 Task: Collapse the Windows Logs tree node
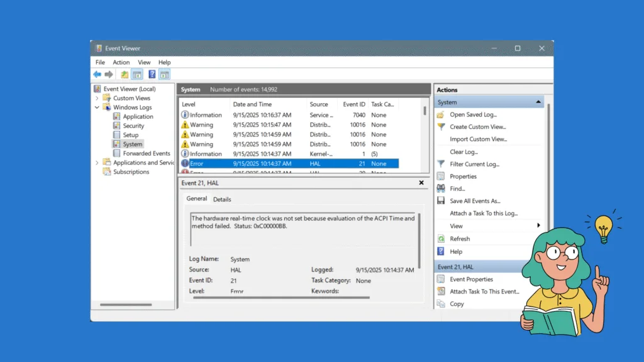click(x=97, y=107)
